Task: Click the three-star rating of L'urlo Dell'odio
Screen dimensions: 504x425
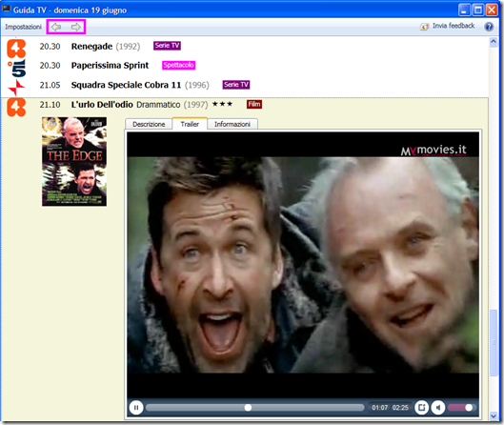Action: click(x=222, y=104)
